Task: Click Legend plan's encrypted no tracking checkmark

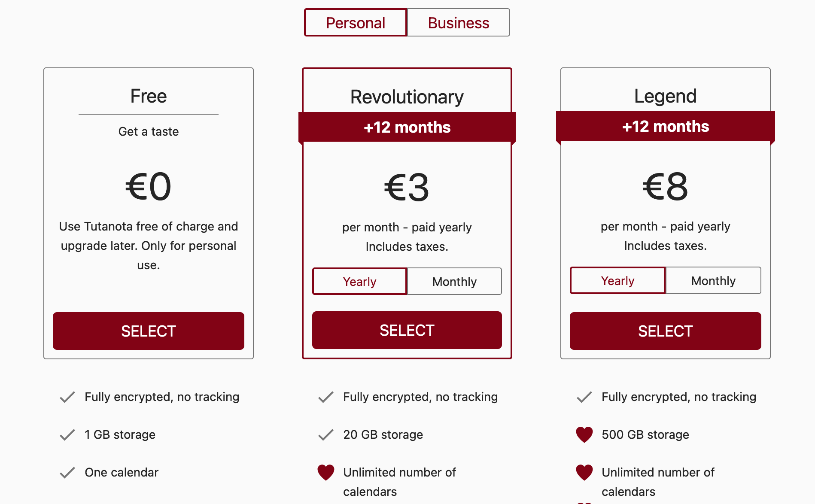Action: 584,397
